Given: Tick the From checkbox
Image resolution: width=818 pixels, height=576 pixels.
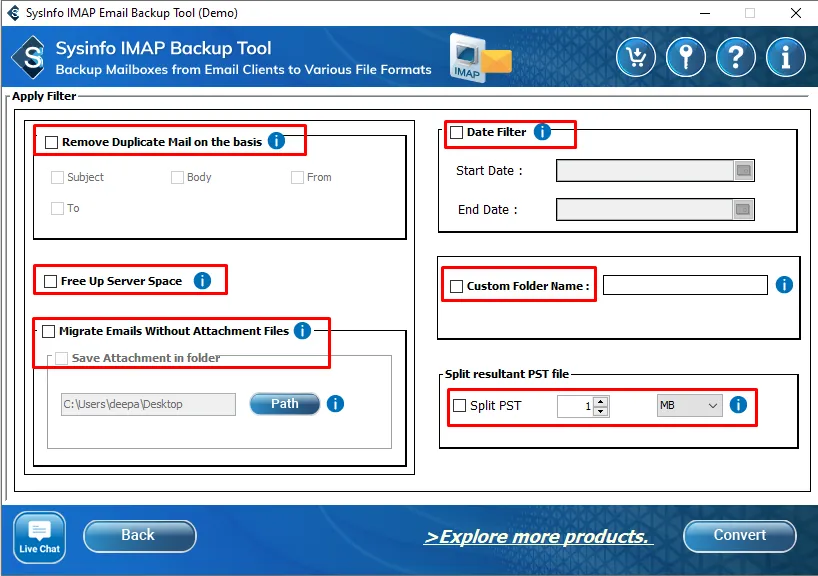Looking at the screenshot, I should point(297,177).
